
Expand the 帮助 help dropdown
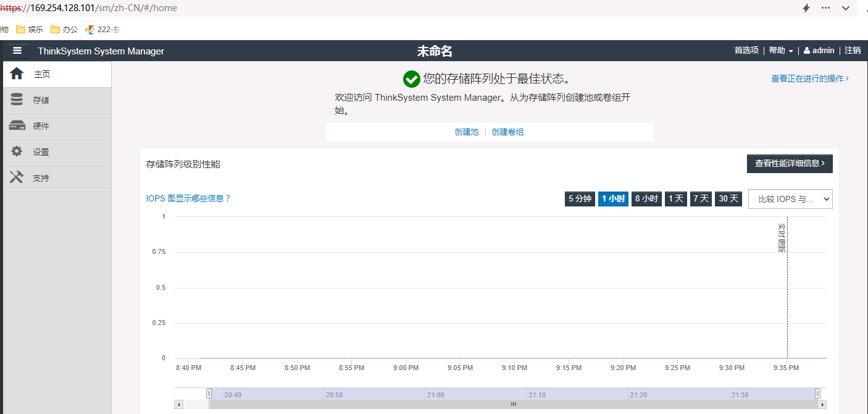point(781,51)
